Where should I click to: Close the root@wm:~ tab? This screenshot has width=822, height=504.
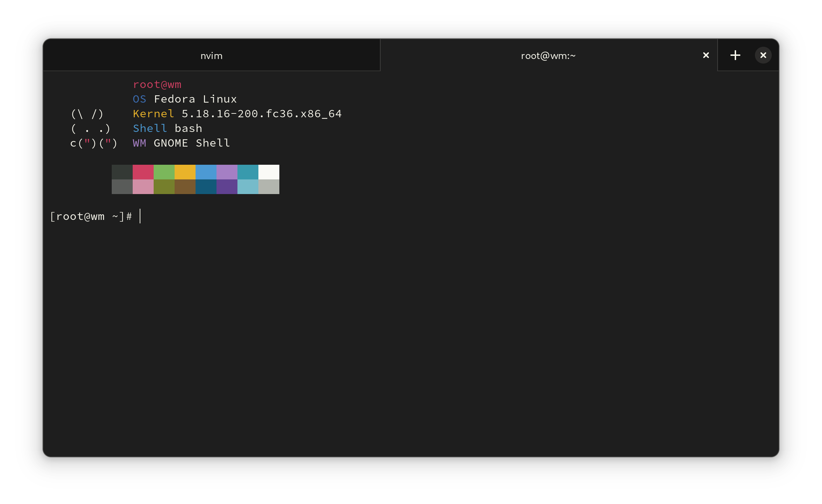point(706,55)
